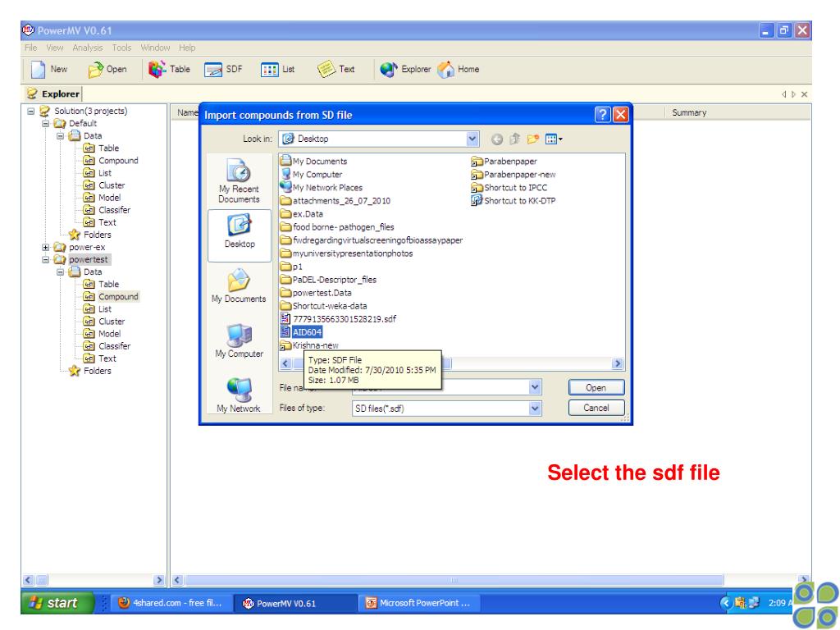Close the Import compounds dialog
Image resolution: width=840 pixels, height=630 pixels.
click(620, 114)
